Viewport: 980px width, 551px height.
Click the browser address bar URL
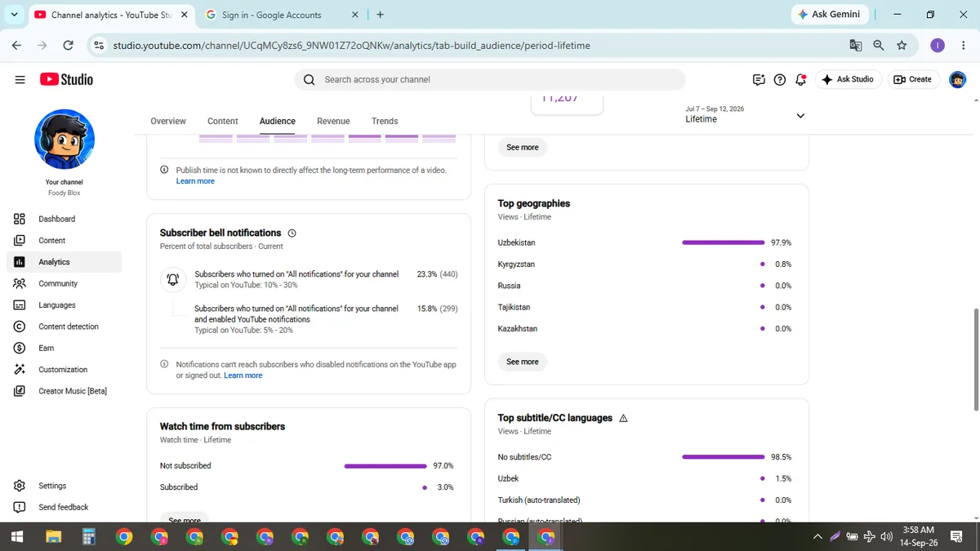[x=351, y=46]
